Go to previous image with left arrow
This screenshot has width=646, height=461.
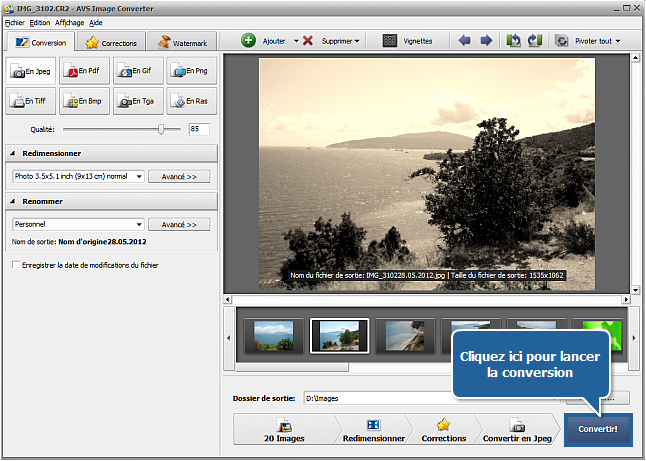(x=465, y=41)
